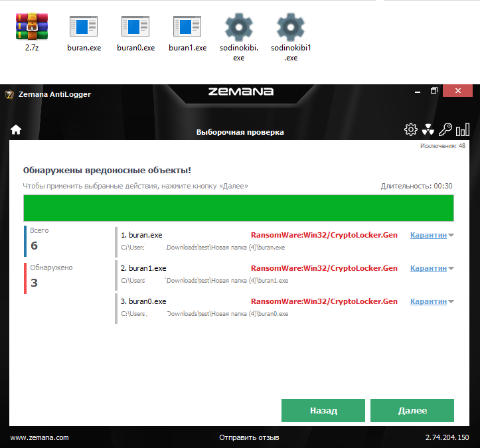Click threat name RansomWare:Win32/CryptoLocker.Gen for buran0.exe
Screen dimensions: 480x448
324,301
